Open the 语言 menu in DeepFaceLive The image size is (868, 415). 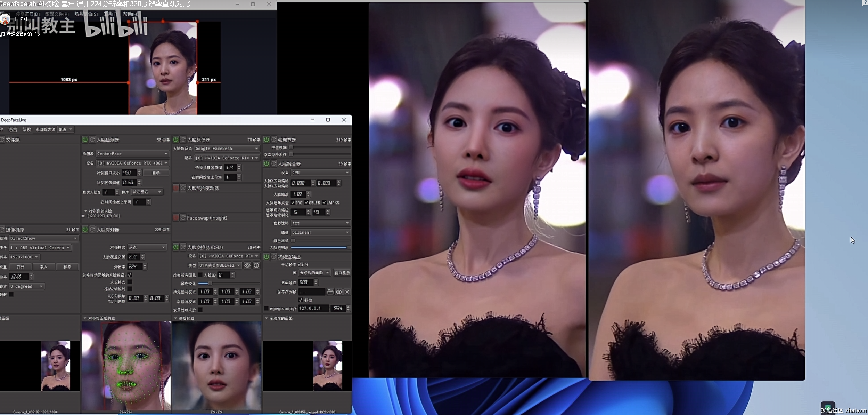13,129
